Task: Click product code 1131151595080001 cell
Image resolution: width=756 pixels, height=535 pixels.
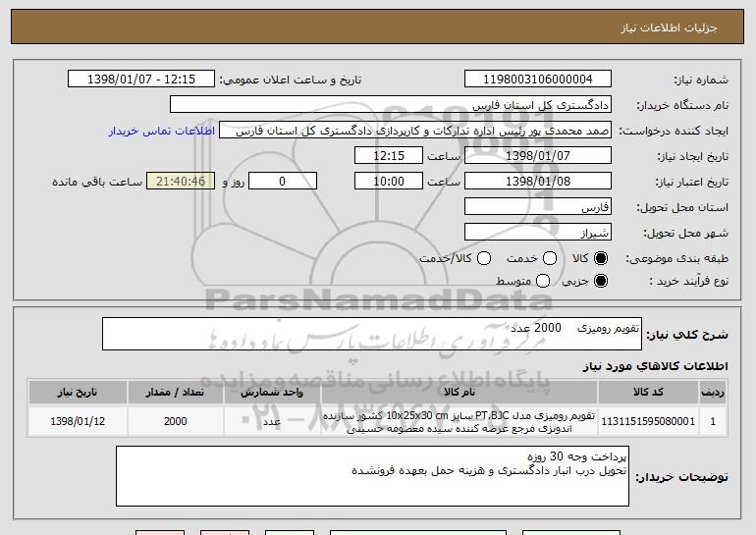Action: point(648,421)
